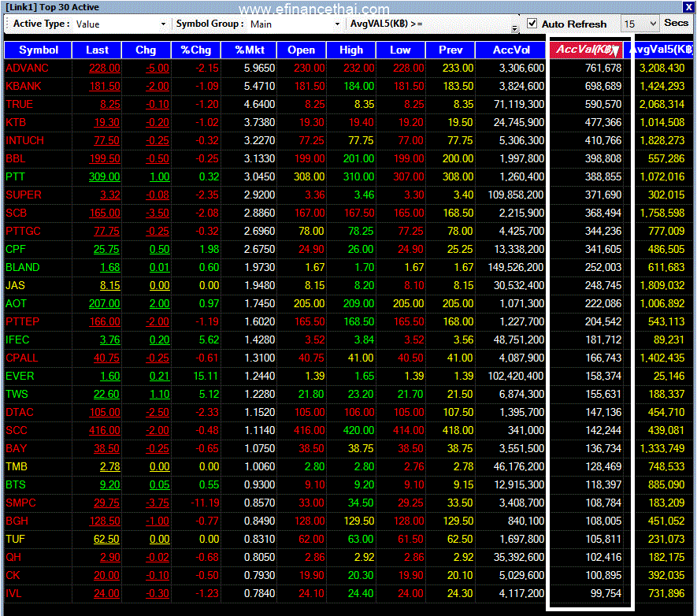Click KBANK last price 181.50

click(x=105, y=86)
